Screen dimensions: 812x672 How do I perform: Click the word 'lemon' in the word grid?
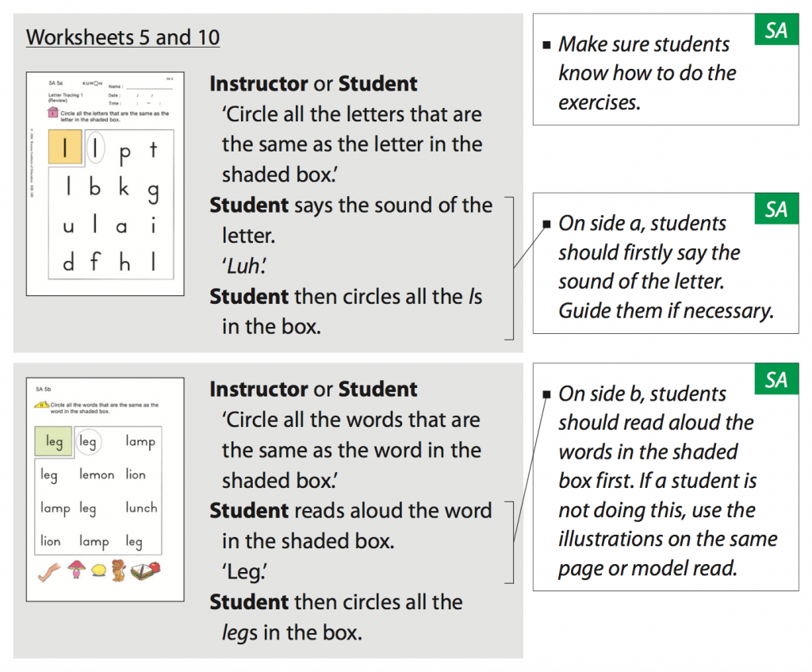point(98,474)
